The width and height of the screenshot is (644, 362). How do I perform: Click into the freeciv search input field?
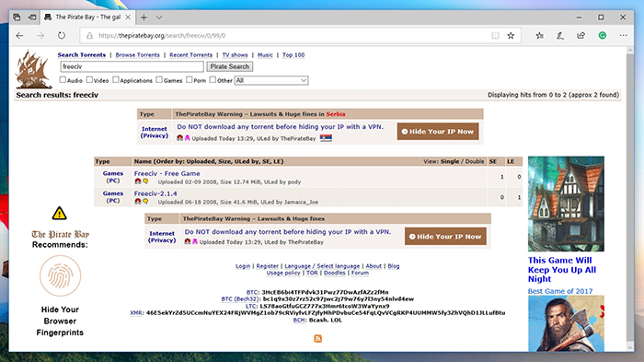tap(132, 66)
